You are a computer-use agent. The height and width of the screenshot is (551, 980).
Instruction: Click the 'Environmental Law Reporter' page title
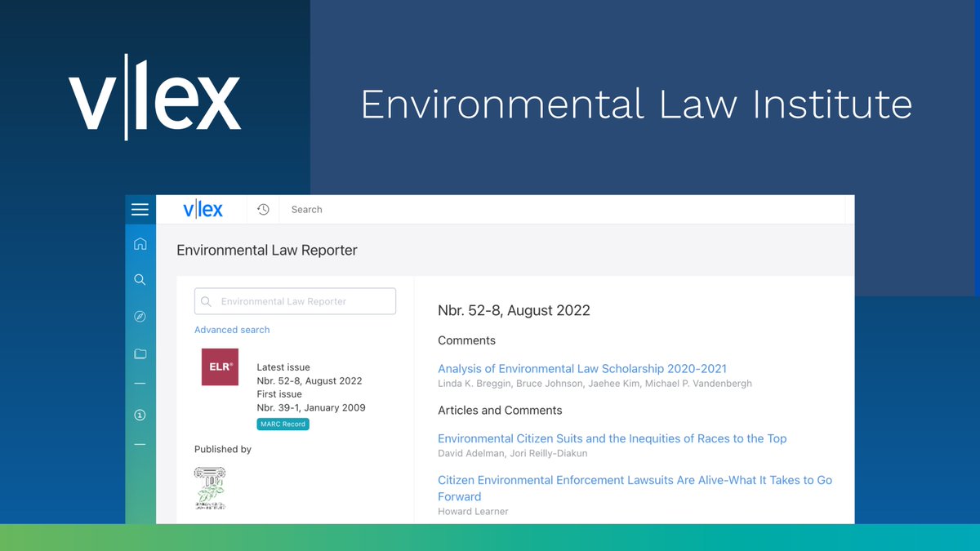(x=267, y=251)
